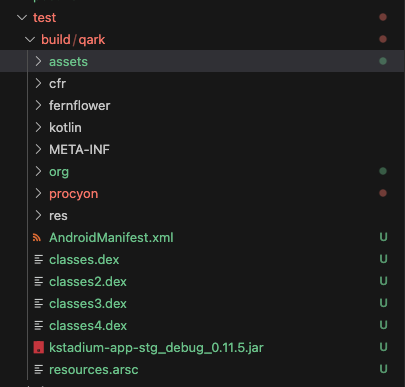Expand the procyon folder chevron

(38, 193)
